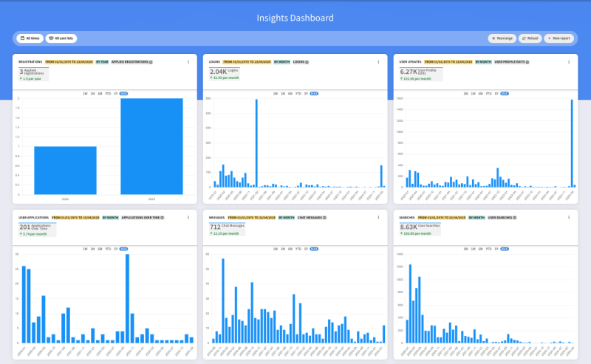Open User Applications card three-dot menu

(188, 217)
